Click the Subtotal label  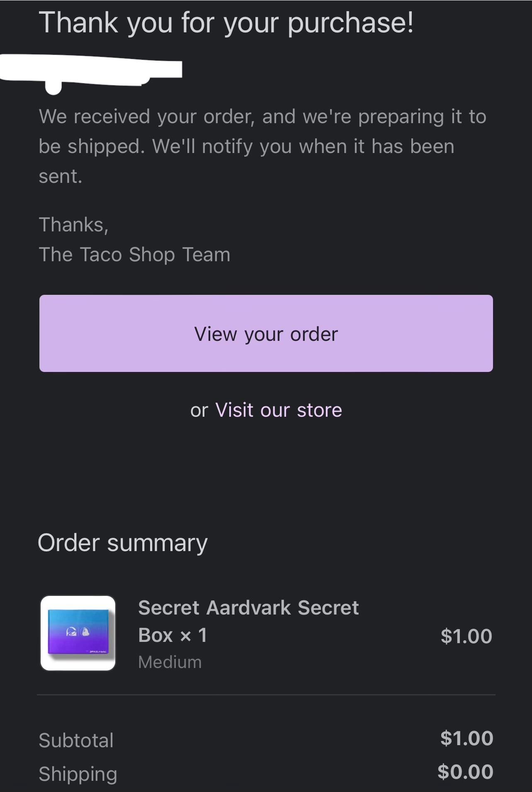click(76, 741)
